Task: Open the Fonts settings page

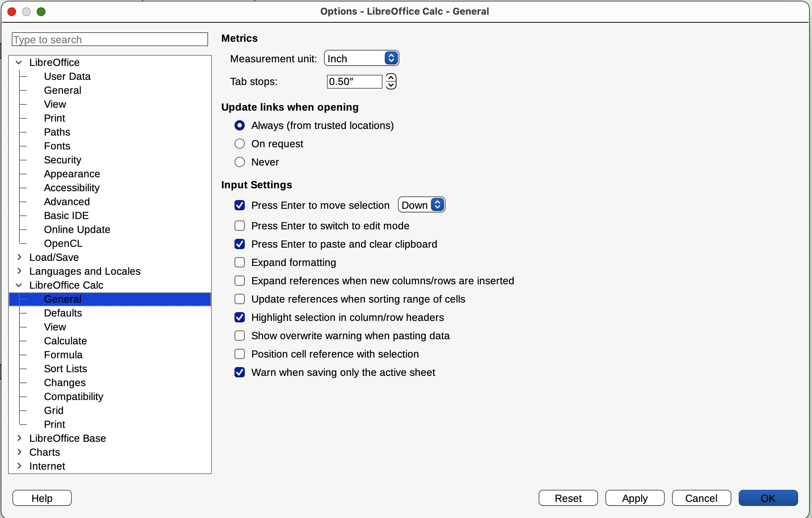Action: click(57, 146)
